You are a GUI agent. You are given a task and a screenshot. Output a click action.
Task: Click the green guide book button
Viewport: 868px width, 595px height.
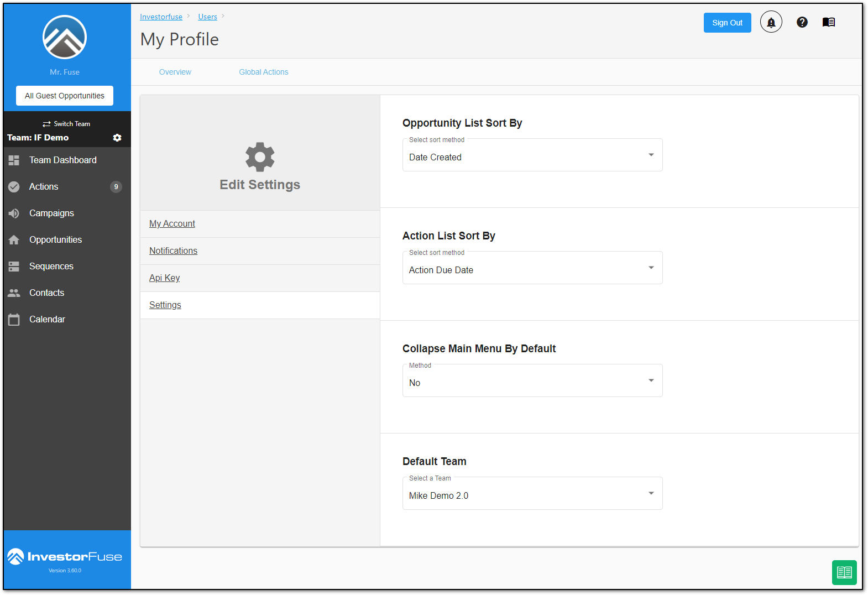(x=844, y=572)
